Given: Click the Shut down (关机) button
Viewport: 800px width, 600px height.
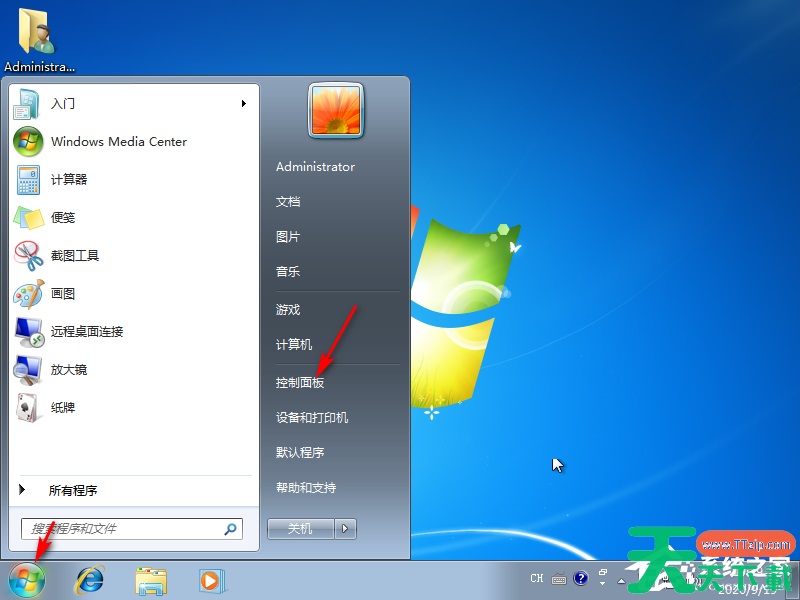Looking at the screenshot, I should click(x=301, y=529).
